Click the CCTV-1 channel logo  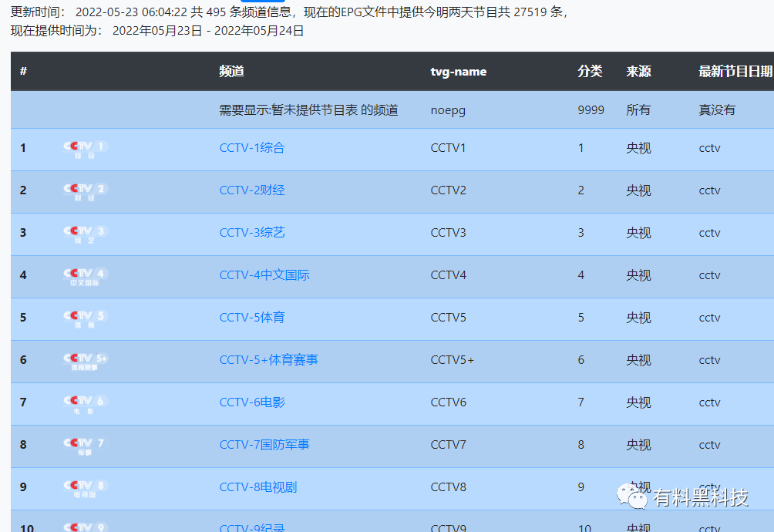86,150
